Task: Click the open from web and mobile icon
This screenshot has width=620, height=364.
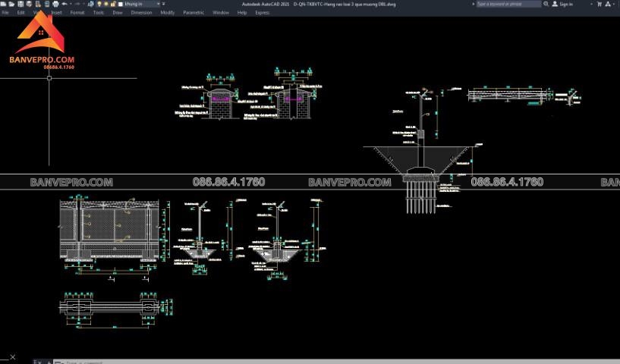Action: coord(38,4)
